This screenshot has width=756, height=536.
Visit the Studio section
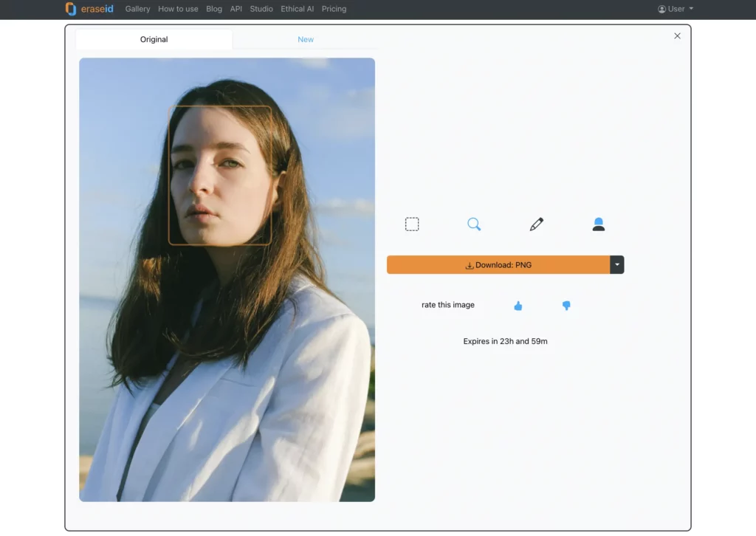click(261, 9)
